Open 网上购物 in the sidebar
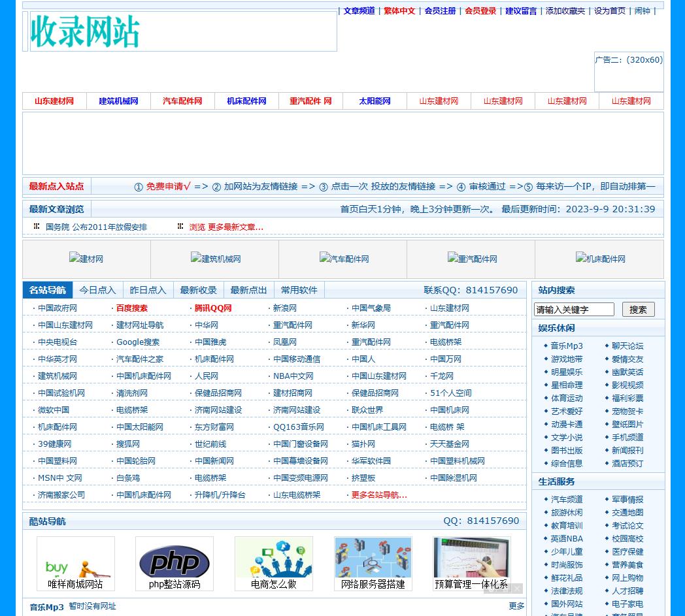This screenshot has height=616, width=685. (x=627, y=579)
